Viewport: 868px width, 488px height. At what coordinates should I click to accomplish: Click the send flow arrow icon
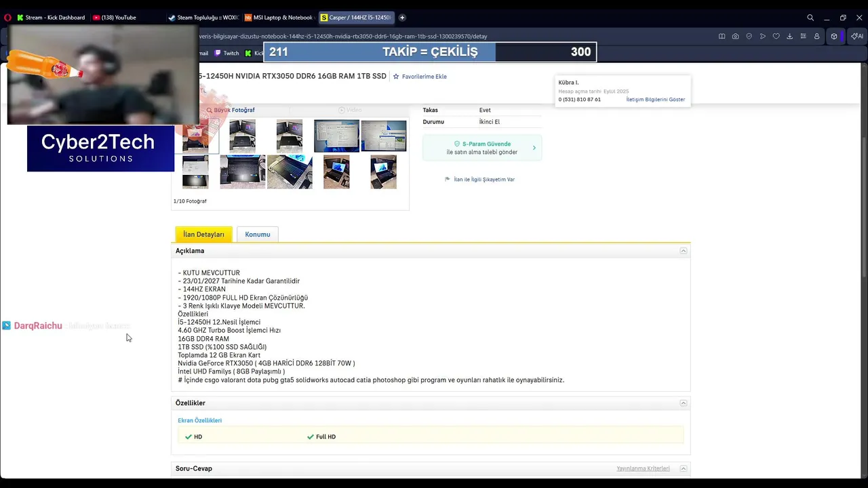[x=763, y=36]
